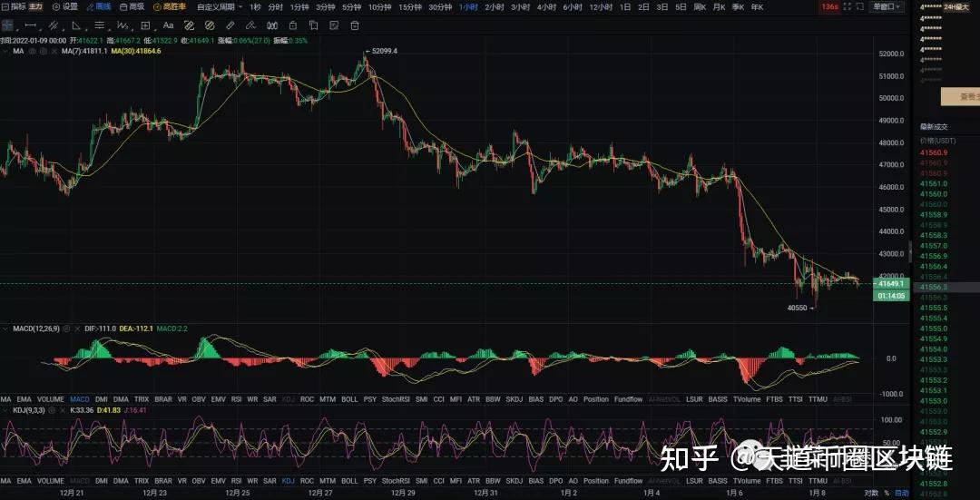980x500 pixels.
Task: Select the 月K monthly timeframe
Action: tap(719, 7)
